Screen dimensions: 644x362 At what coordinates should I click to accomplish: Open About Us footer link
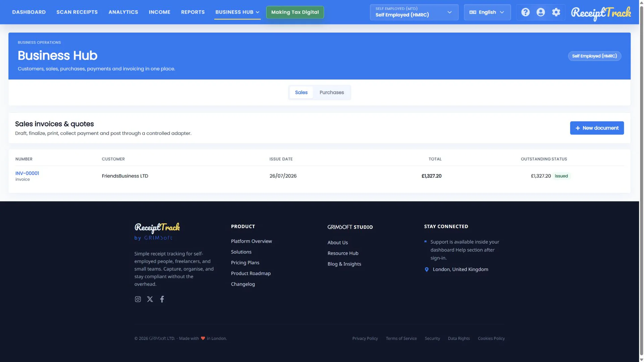click(x=337, y=243)
